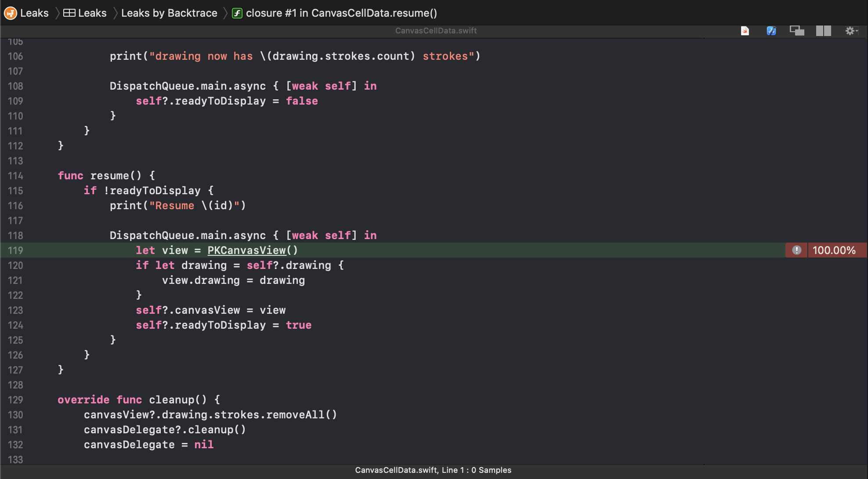Screen dimensions: 868x479
Task: Select 100.00% annotation on line 119
Action: (x=834, y=250)
